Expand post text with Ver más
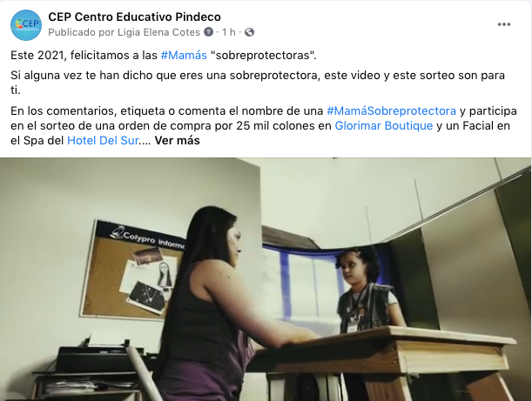Screen dimensions: 532x401 pos(177,140)
